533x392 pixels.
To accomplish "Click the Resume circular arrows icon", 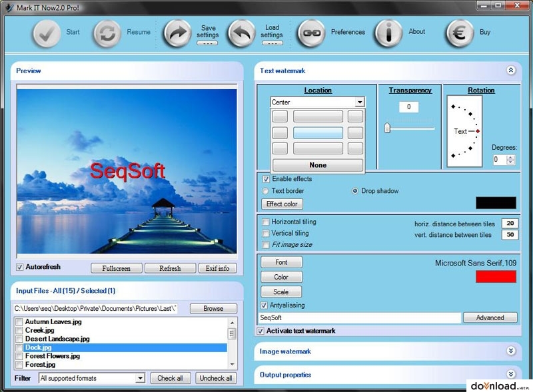I will pos(107,33).
